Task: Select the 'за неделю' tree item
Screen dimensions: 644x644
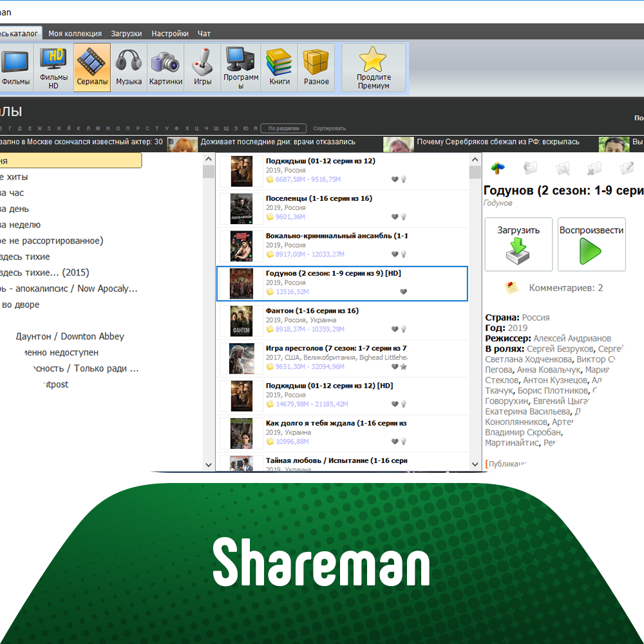Action: 20,225
